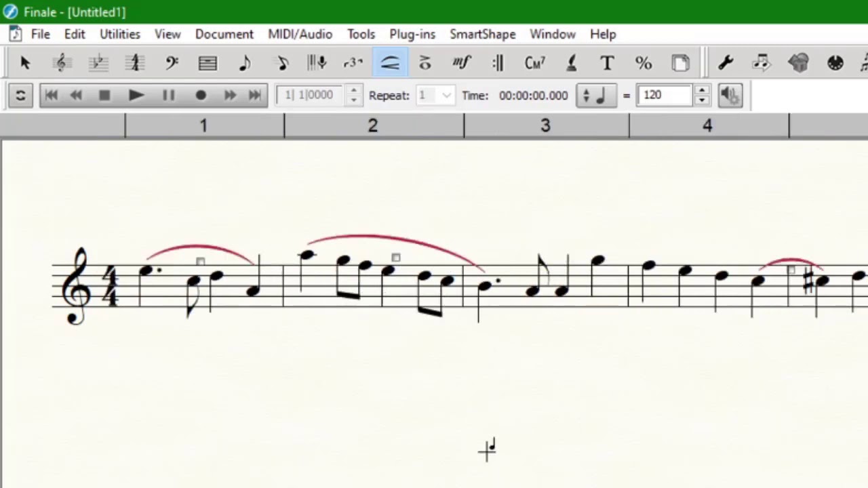
Task: Open the SmartShape menu
Action: coord(483,34)
